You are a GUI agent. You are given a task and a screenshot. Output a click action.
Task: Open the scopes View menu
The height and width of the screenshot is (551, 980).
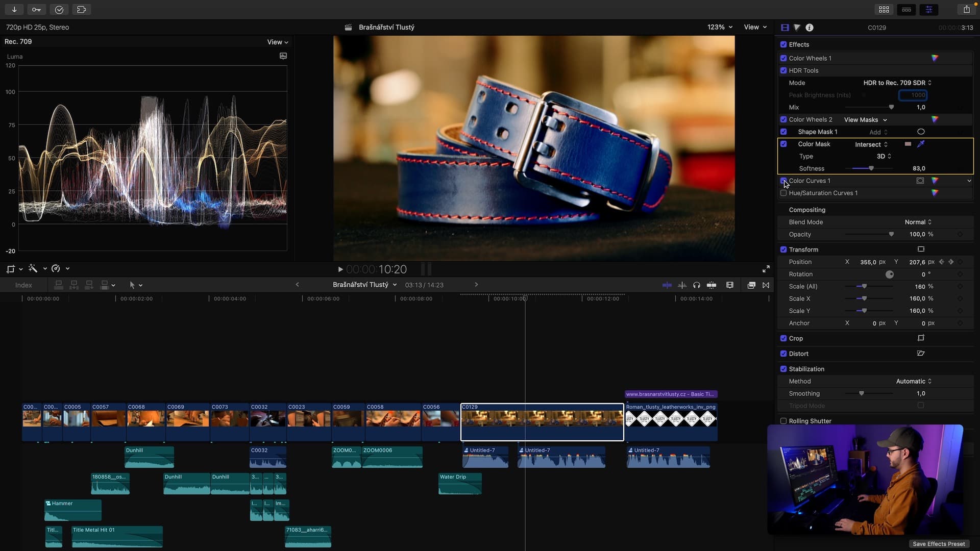click(x=278, y=42)
